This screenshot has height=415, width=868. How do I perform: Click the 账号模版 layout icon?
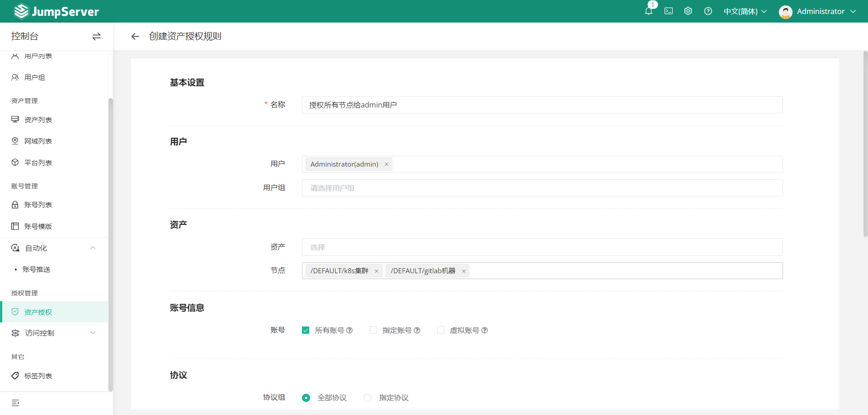15,226
